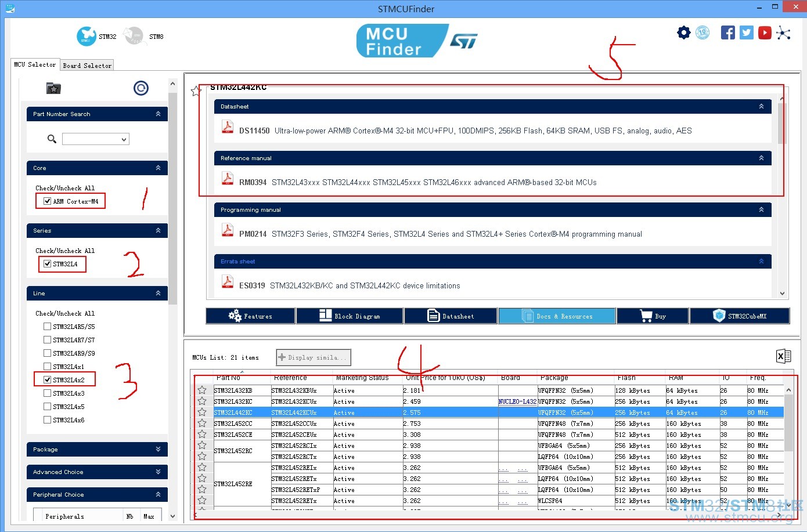Collapse the Datasheet documents section
Image resolution: width=807 pixels, height=532 pixels.
761,106
